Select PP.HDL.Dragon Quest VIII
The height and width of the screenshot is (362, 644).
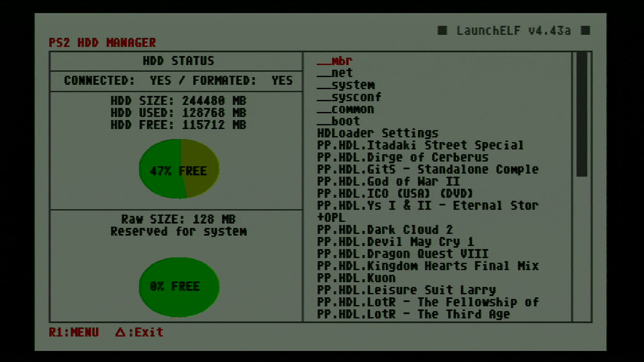[x=403, y=254]
